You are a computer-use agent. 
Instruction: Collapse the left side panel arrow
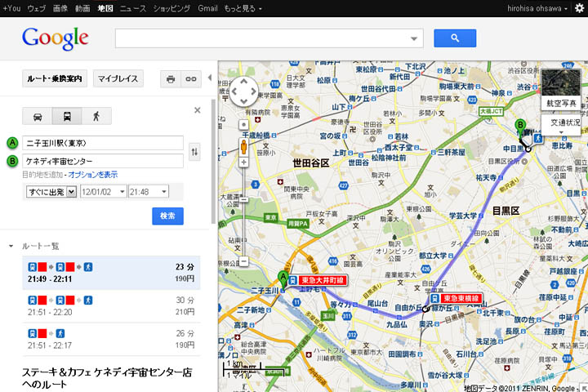point(210,78)
